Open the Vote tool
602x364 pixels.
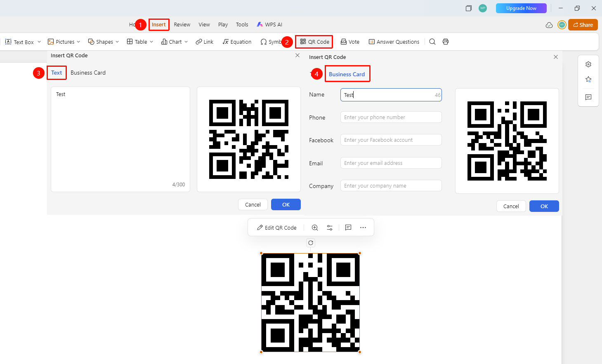tap(350, 42)
